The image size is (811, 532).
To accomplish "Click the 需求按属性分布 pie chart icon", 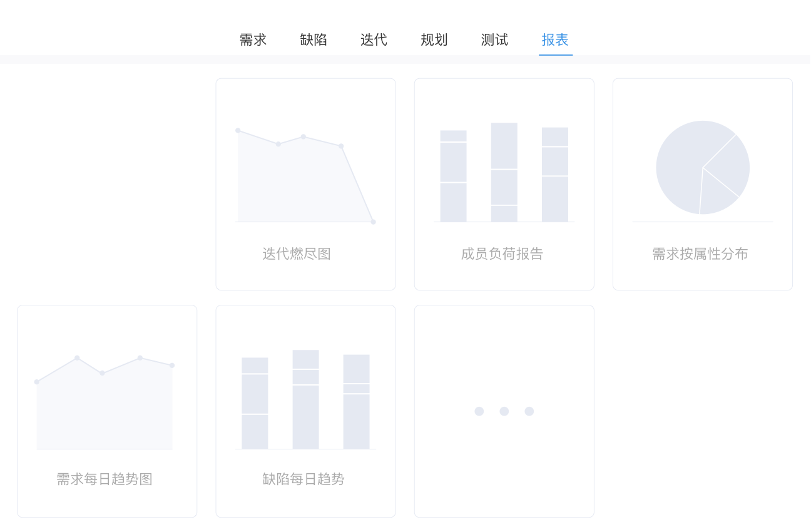I will pyautogui.click(x=702, y=168).
